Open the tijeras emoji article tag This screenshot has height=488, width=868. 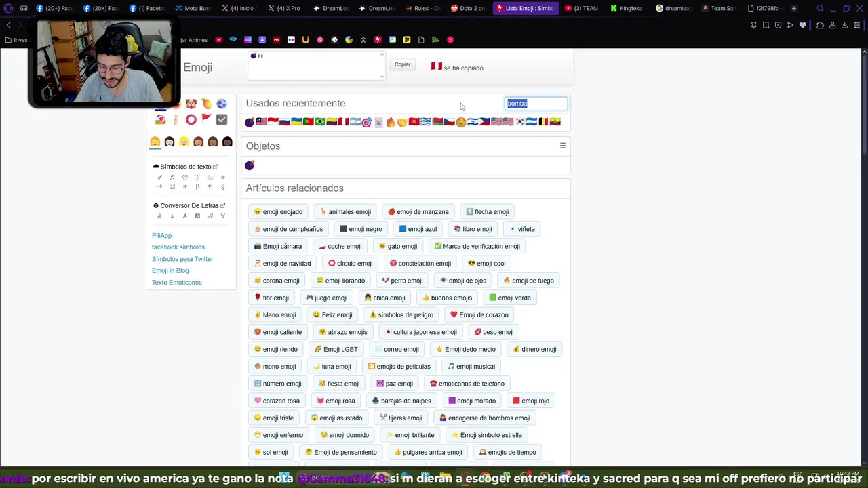[x=401, y=418]
